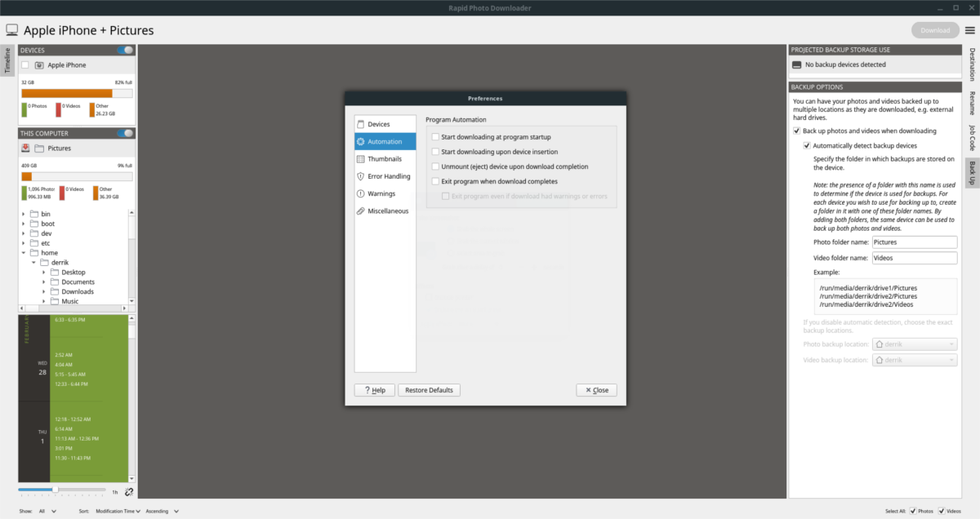
Task: Expand the Documents folder tree arrow
Action: click(x=44, y=282)
